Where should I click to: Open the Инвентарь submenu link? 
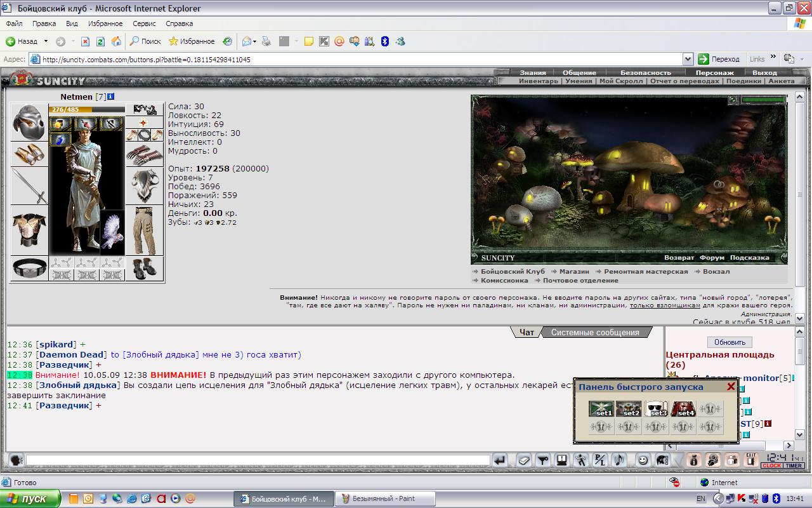click(x=539, y=81)
